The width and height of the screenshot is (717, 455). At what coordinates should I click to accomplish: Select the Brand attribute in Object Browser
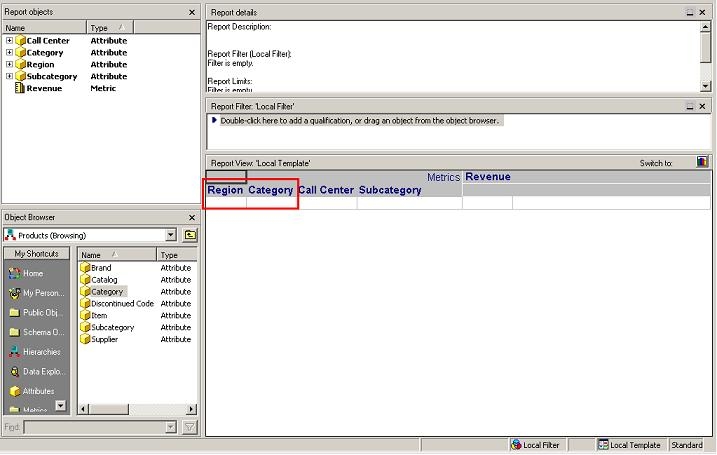tap(101, 268)
